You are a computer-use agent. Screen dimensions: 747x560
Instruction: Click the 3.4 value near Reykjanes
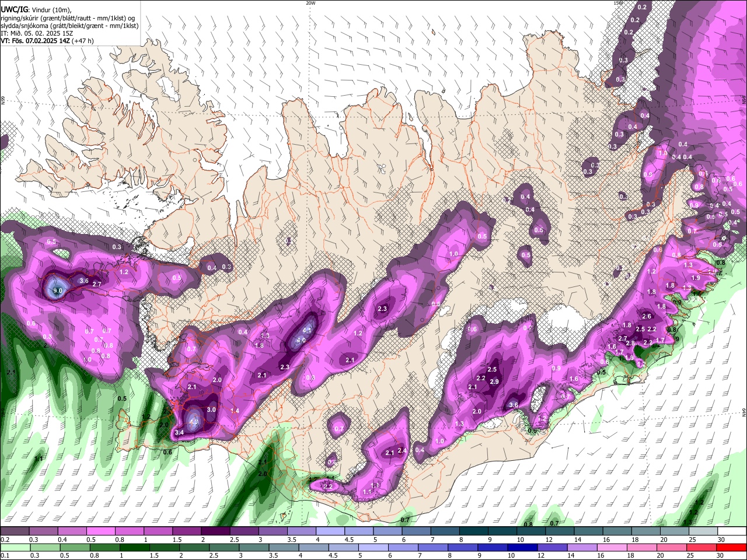(179, 432)
